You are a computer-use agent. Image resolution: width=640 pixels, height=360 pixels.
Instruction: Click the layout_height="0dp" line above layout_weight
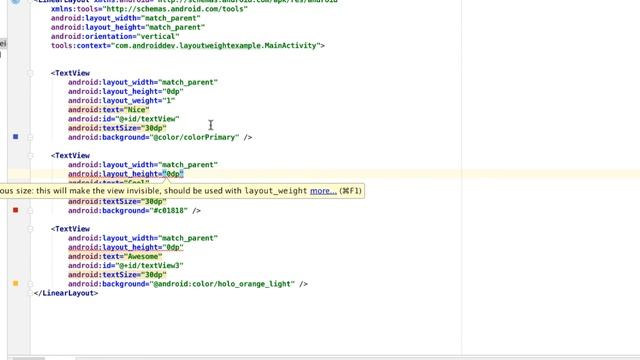(x=126, y=91)
